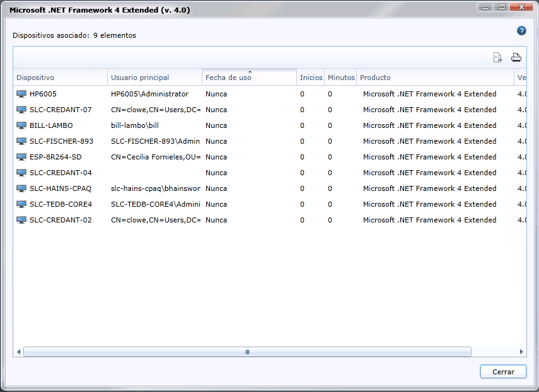Click the ESP-8R264-SD computer icon

(21, 157)
